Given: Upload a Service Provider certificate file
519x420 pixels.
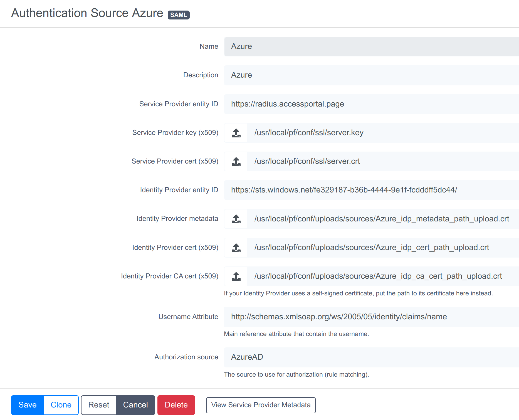Looking at the screenshot, I should point(236,161).
